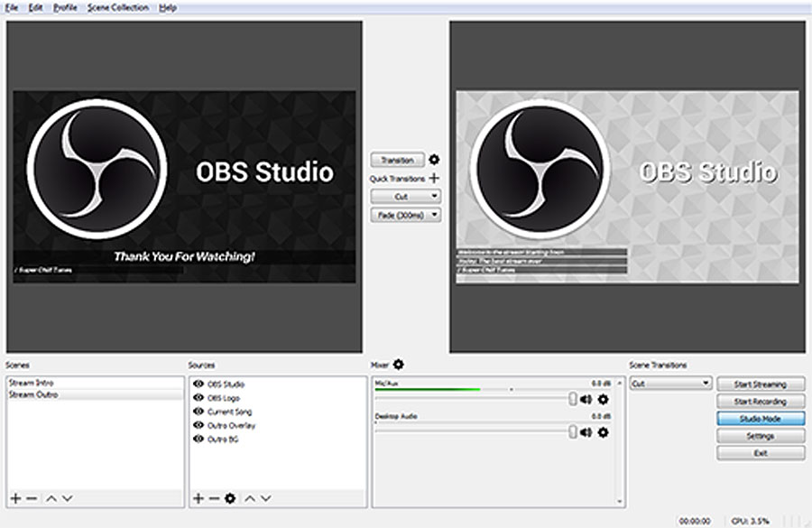The image size is (812, 528).
Task: Select the Outro BG source name
Action: coord(223,439)
